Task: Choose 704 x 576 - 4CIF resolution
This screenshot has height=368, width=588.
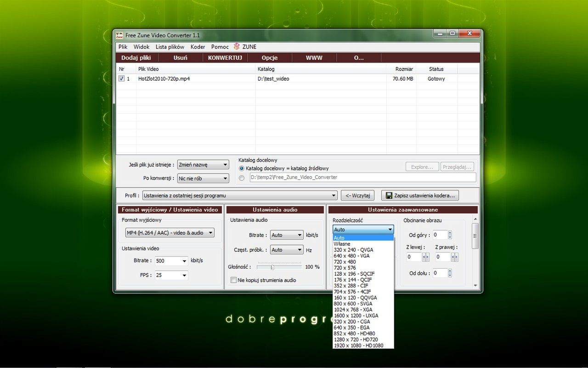Action: 363,292
